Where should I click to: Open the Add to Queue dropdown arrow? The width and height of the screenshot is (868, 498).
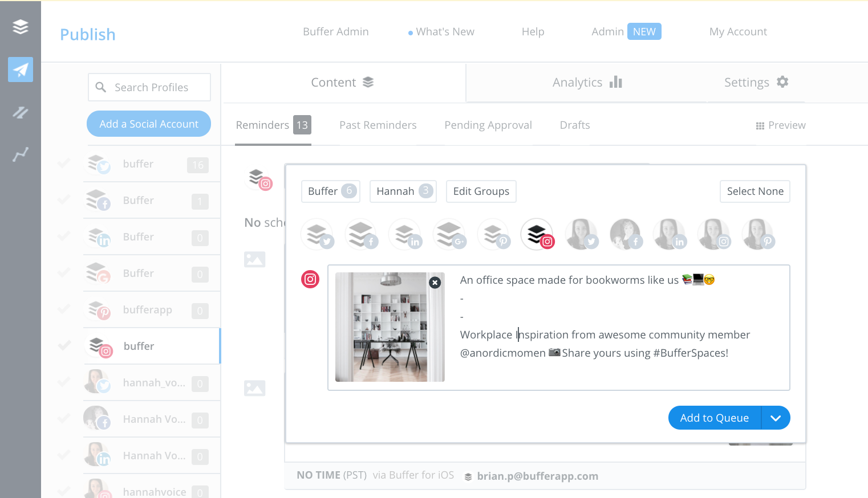click(x=776, y=418)
